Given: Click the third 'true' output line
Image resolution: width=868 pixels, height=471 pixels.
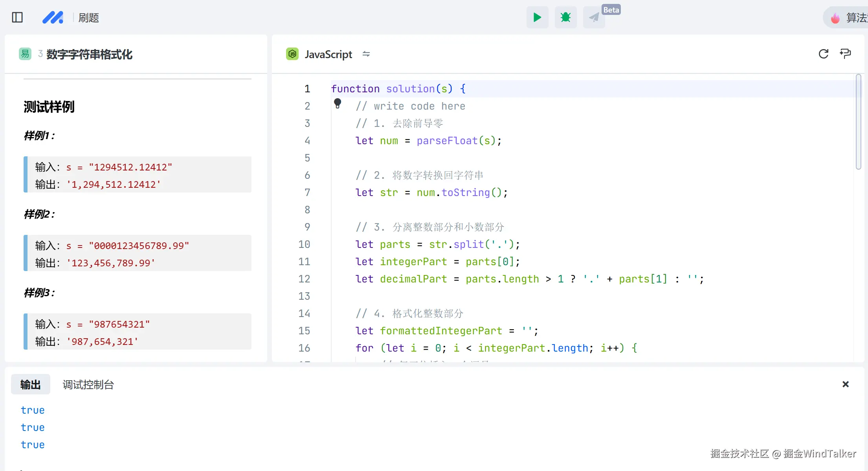Looking at the screenshot, I should click(33, 445).
